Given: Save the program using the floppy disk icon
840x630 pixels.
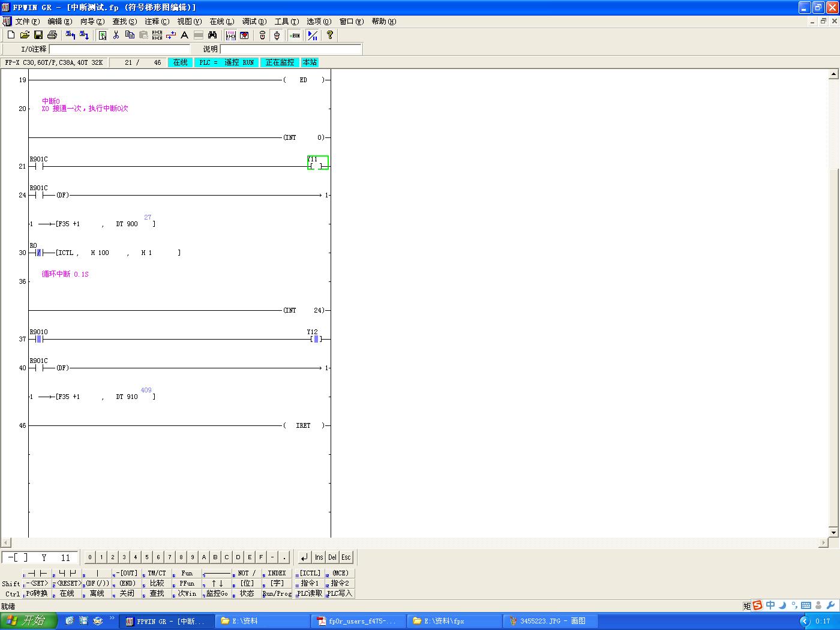Looking at the screenshot, I should click(38, 35).
